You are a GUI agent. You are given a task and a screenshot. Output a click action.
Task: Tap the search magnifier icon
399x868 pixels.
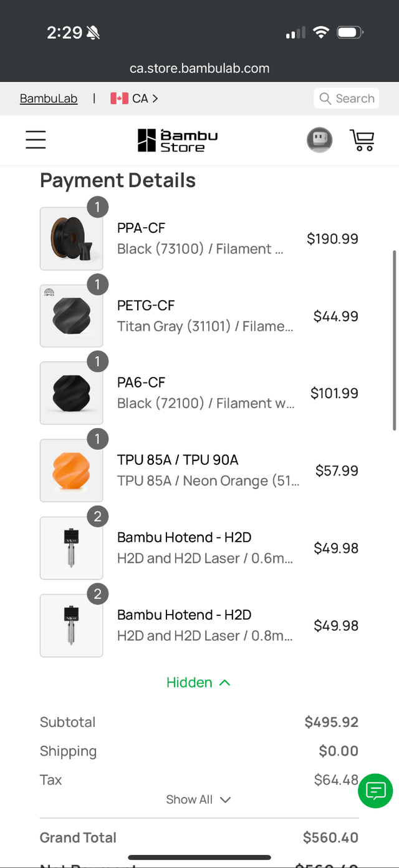click(325, 98)
